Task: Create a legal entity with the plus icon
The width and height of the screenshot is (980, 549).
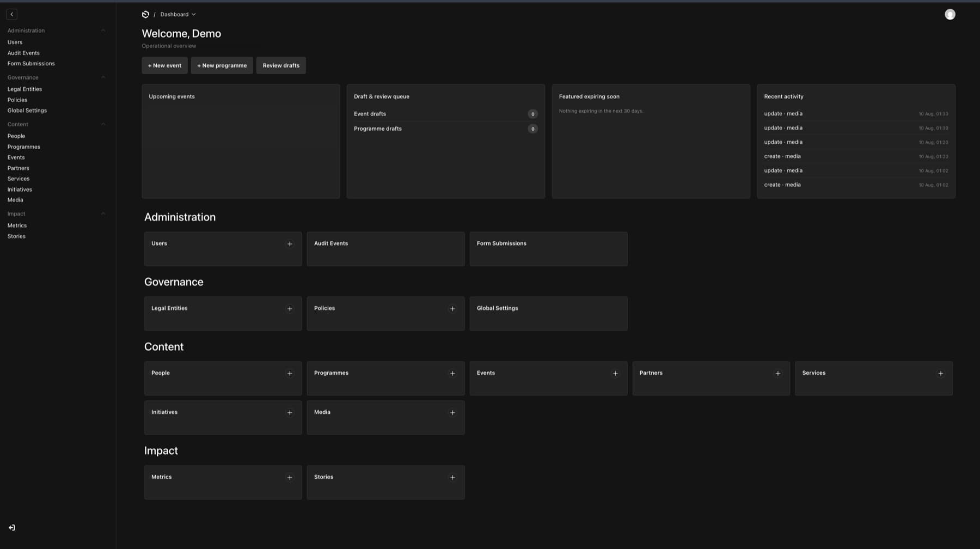Action: pos(290,309)
